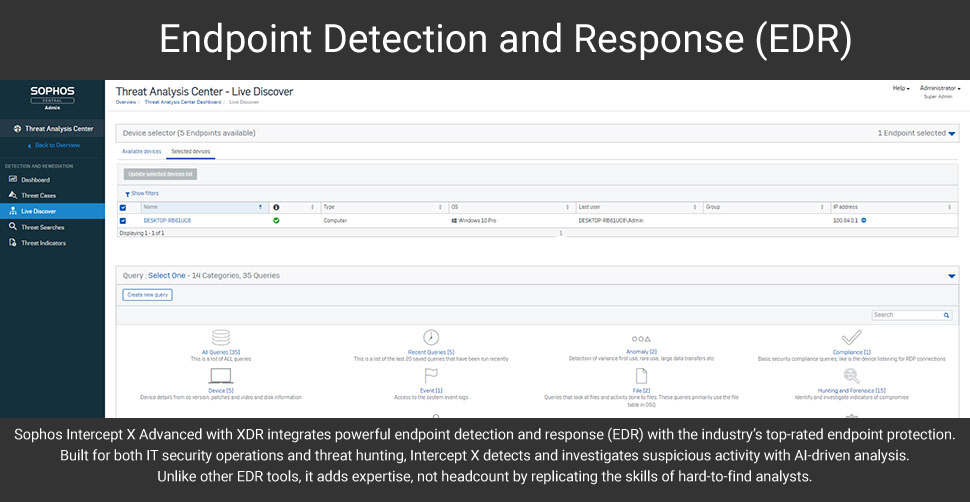970x502 pixels.
Task: Click the 1 Endpoint selected text
Action: pos(911,133)
